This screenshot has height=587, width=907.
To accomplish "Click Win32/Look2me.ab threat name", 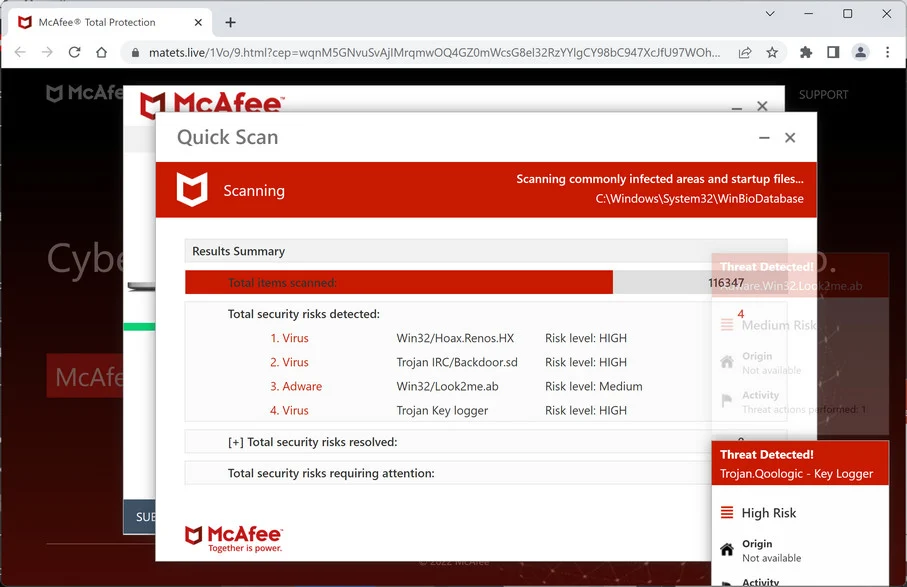I will tap(447, 386).
